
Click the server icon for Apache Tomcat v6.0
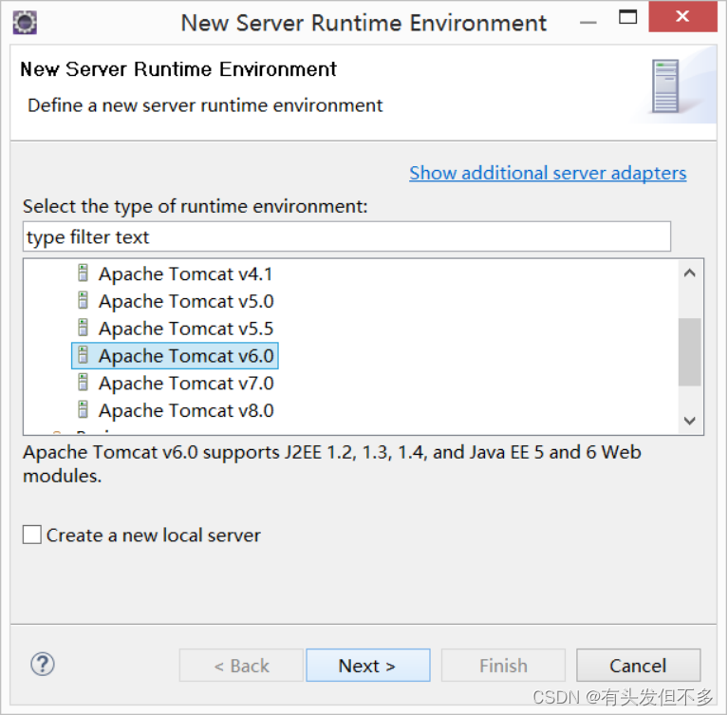(83, 355)
